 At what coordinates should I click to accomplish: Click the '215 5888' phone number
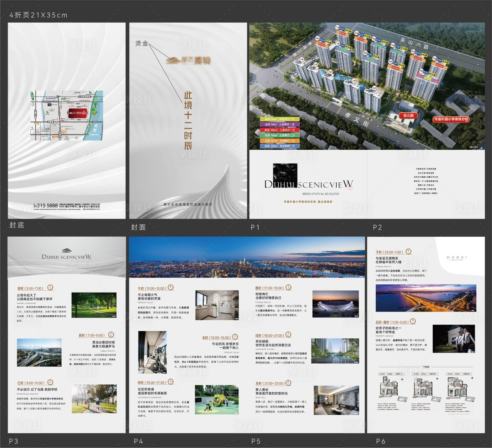tap(47, 205)
